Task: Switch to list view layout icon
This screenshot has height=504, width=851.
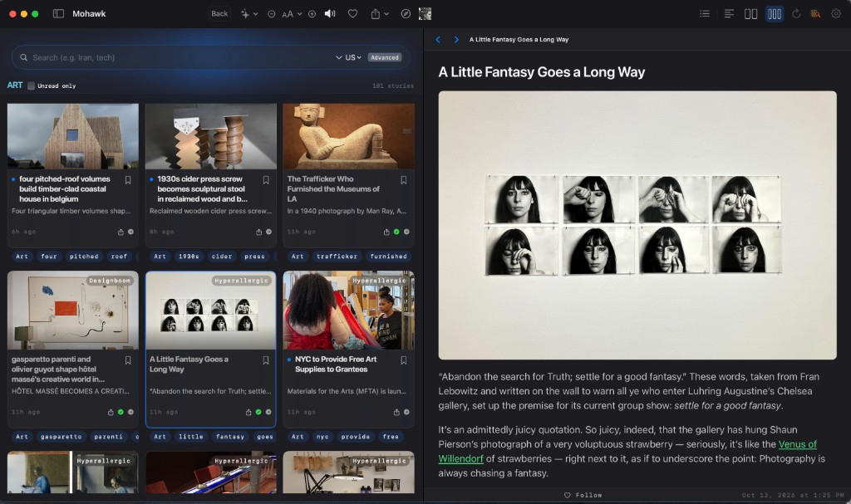Action: point(705,13)
